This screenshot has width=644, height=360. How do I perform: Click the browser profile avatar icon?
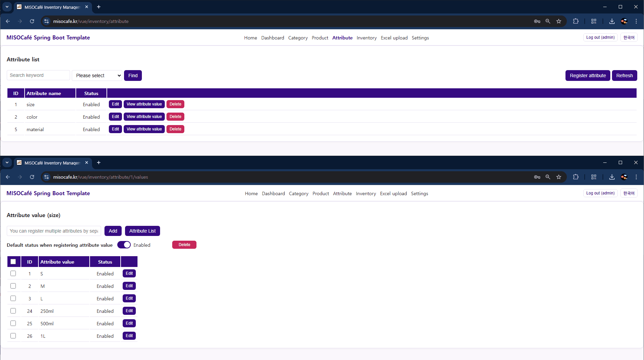coord(624,21)
